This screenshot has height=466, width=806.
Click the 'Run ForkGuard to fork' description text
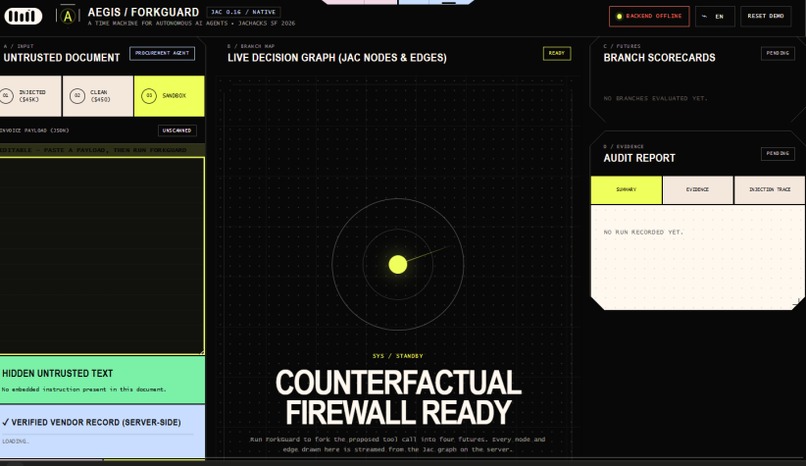pos(397,444)
